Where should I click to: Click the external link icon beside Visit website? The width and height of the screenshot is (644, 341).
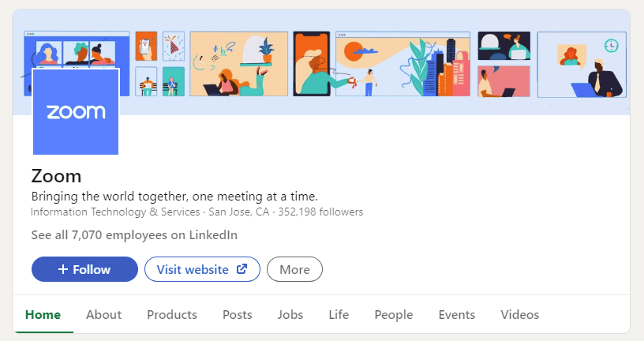coord(242,269)
